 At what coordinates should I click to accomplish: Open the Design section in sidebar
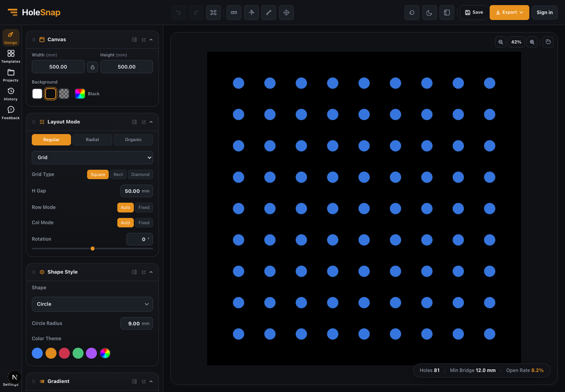click(11, 38)
